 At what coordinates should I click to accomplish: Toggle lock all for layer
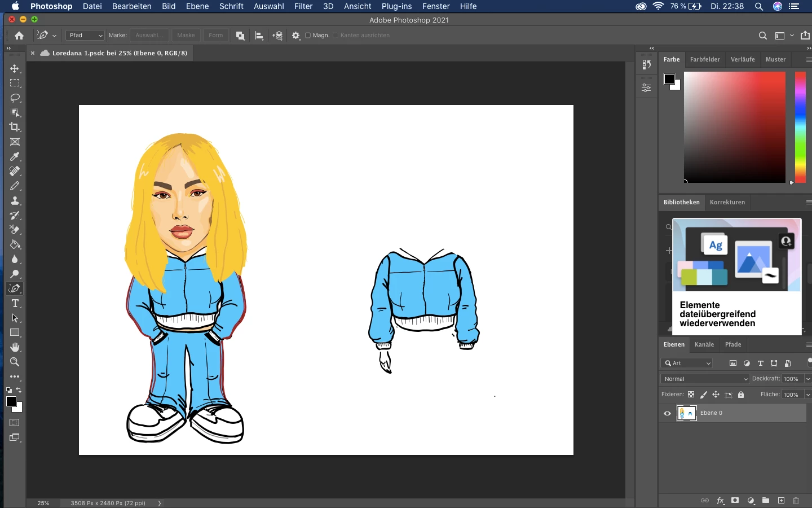coord(741,395)
